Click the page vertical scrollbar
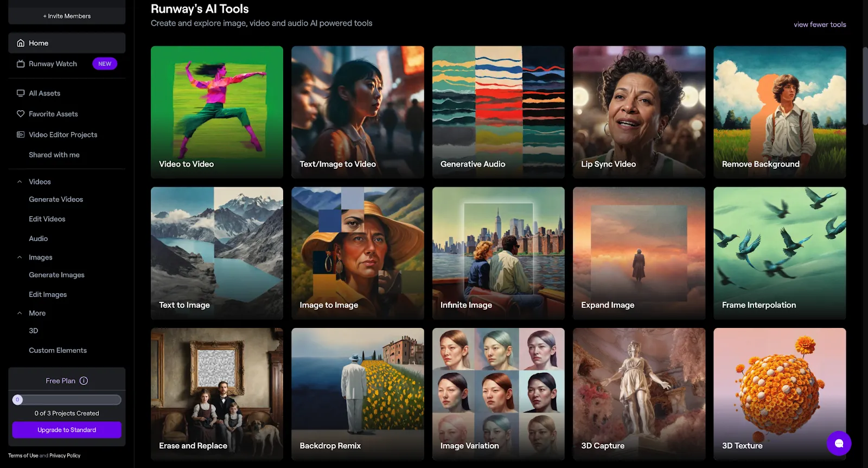Image resolution: width=868 pixels, height=468 pixels. [865, 87]
